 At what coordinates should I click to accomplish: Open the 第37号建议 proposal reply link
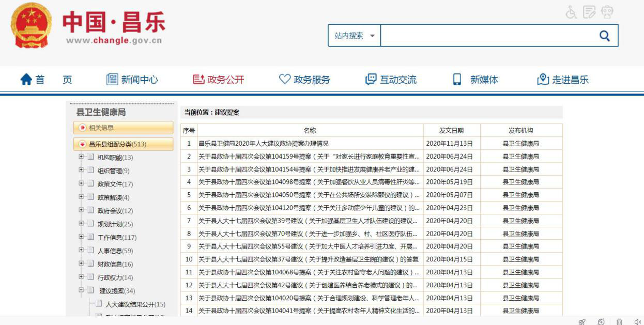click(x=308, y=259)
